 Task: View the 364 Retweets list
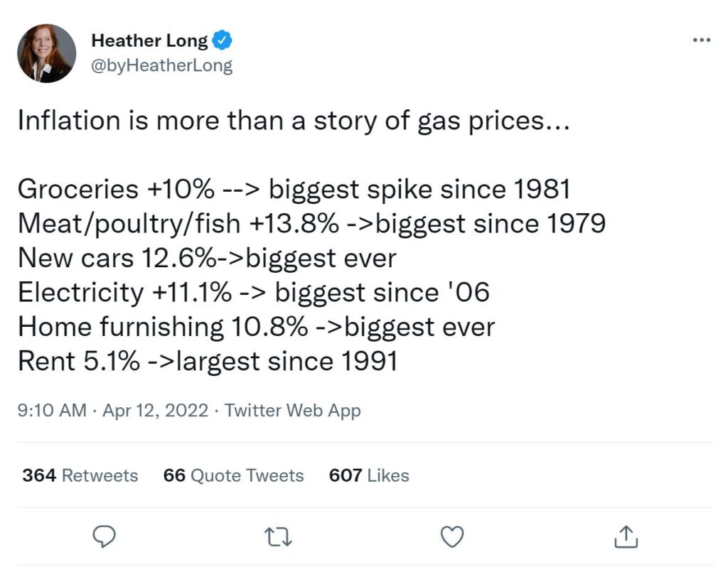point(80,475)
